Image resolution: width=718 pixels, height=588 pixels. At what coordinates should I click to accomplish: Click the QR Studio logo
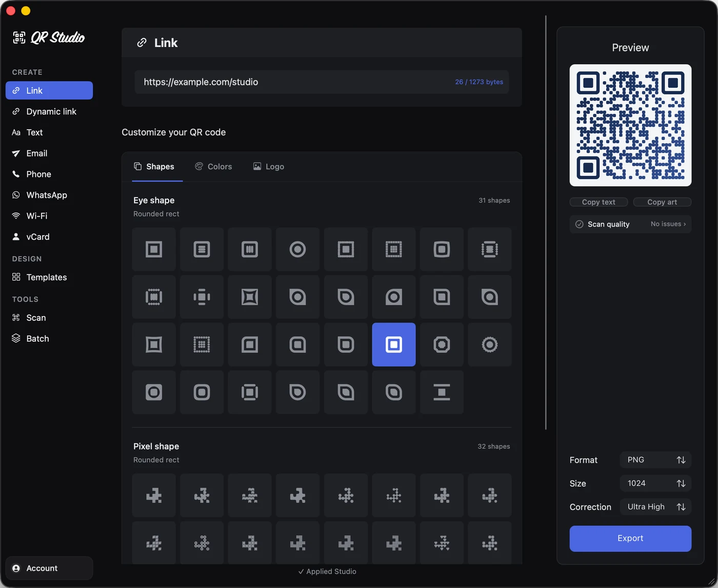coord(49,37)
